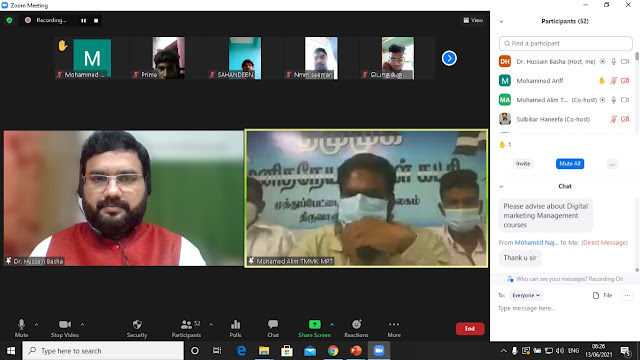Image resolution: width=640 pixels, height=360 pixels.
Task: Click Mohamed Alim TMMK MPT video tile
Action: tap(366, 198)
